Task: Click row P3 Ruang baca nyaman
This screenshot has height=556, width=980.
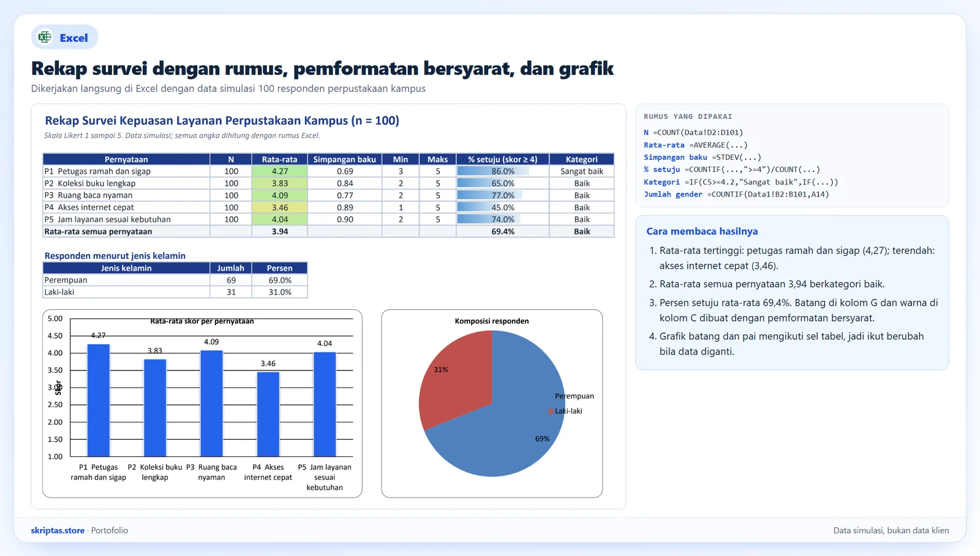Action: [328, 195]
